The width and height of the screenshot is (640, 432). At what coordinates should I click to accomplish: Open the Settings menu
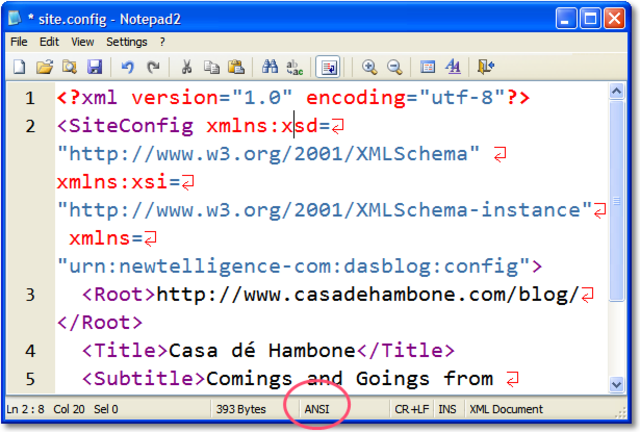[127, 42]
